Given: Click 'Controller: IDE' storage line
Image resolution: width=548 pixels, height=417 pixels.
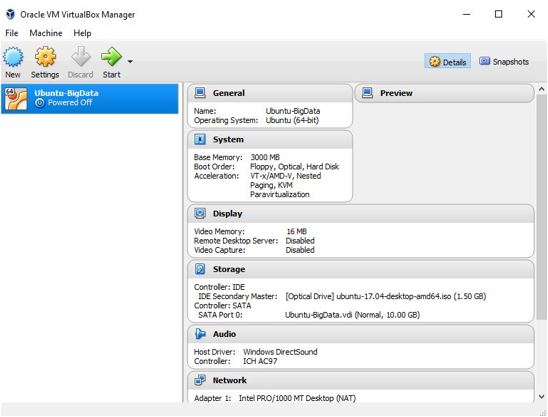Looking at the screenshot, I should pyautogui.click(x=219, y=287).
